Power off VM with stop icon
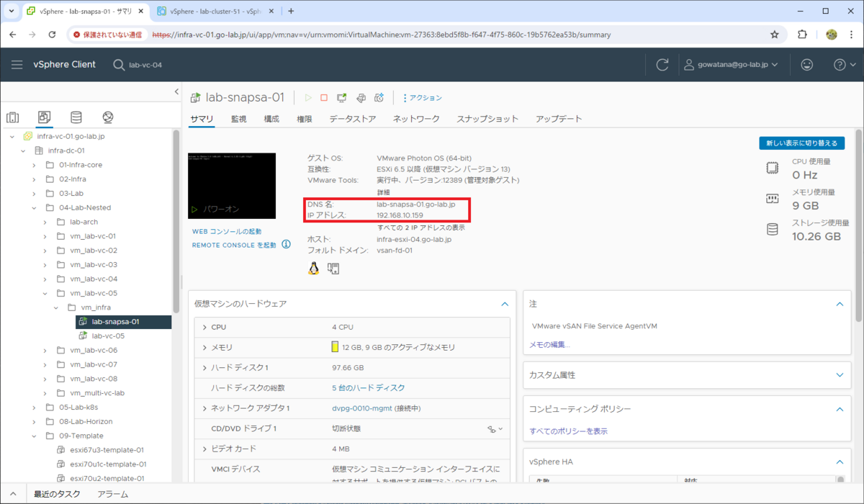The height and width of the screenshot is (504, 864). click(x=324, y=98)
